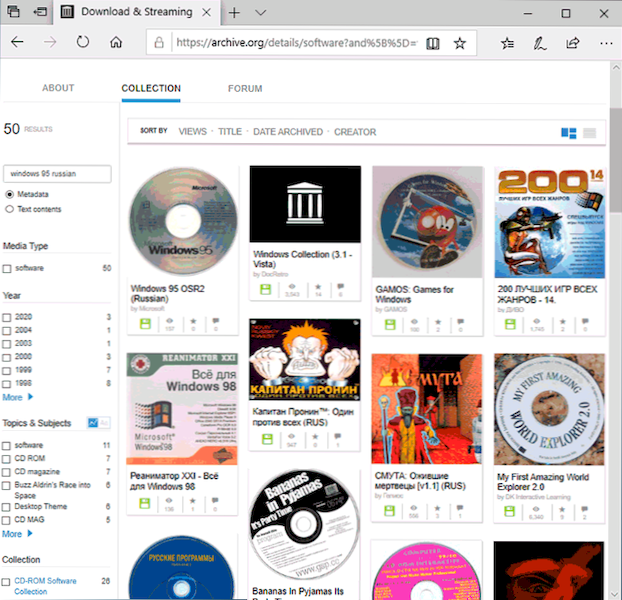Image resolution: width=622 pixels, height=600 pixels.
Task: Sort results by TITLE
Action: point(230,132)
